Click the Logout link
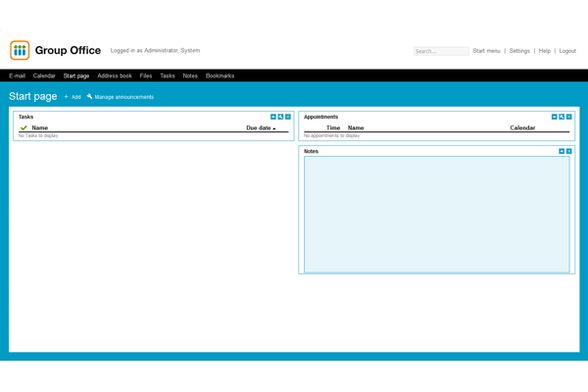Viewport: 588px width, 392px height. click(x=567, y=51)
